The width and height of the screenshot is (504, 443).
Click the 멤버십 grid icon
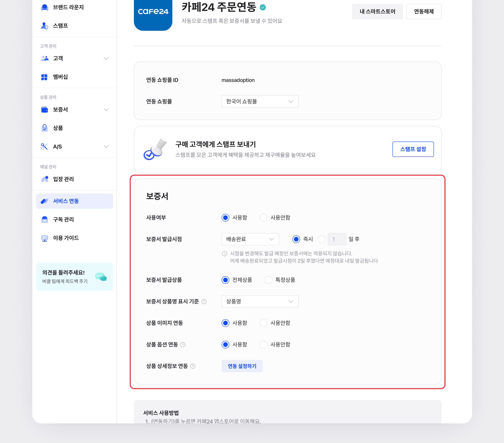coord(44,77)
